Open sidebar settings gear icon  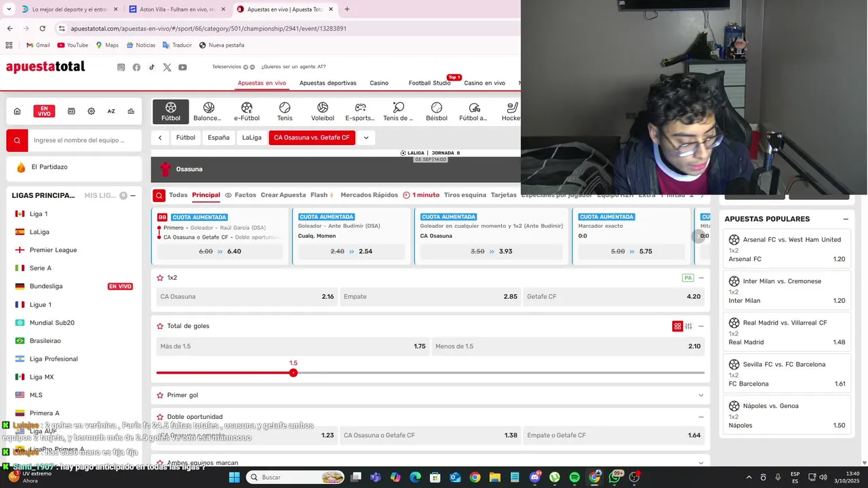click(x=91, y=111)
